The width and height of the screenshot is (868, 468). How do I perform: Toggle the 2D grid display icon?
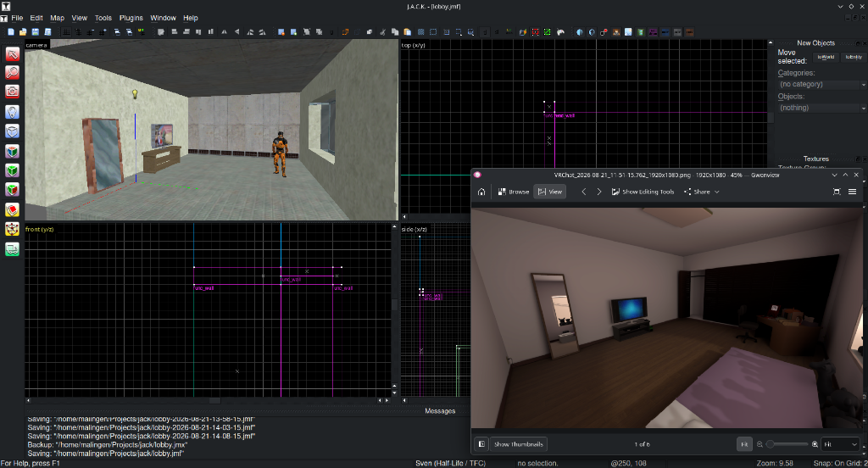(66, 32)
